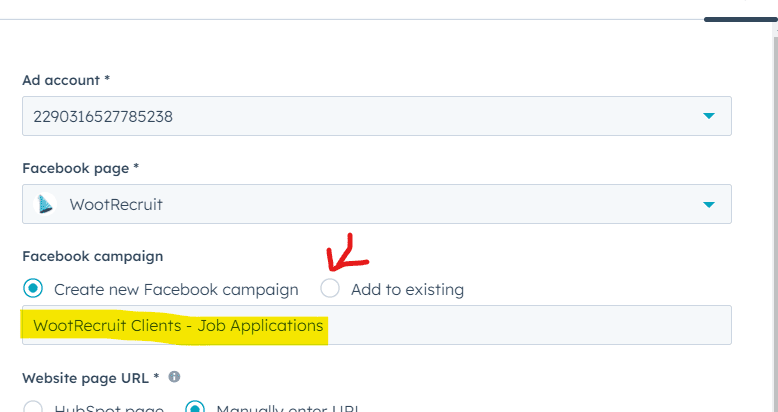Click the WootRecruit page name text
Screen dimensions: 778x412
pyautogui.click(x=116, y=204)
